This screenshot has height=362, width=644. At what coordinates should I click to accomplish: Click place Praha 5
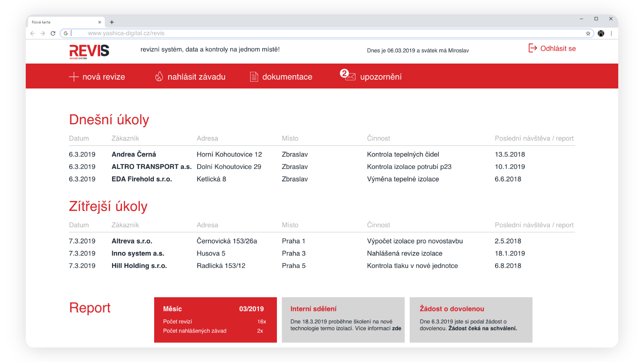(x=293, y=265)
